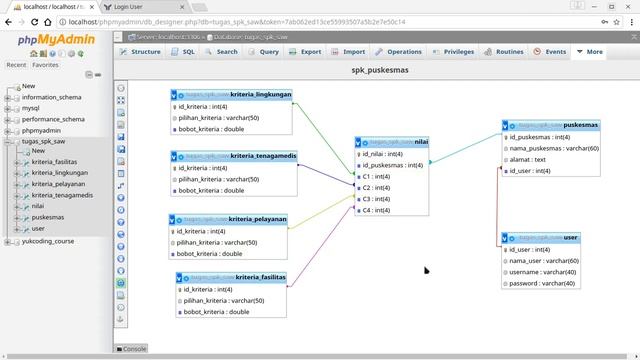Image resolution: width=640 pixels, height=360 pixels.
Task: Expand the phpmyadmin database node
Action: tap(7, 131)
